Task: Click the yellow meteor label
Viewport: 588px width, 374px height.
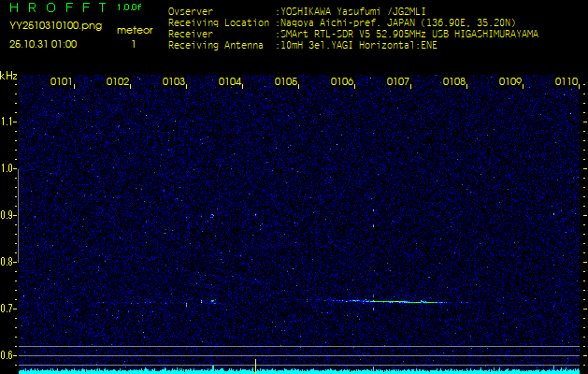Action: point(134,30)
